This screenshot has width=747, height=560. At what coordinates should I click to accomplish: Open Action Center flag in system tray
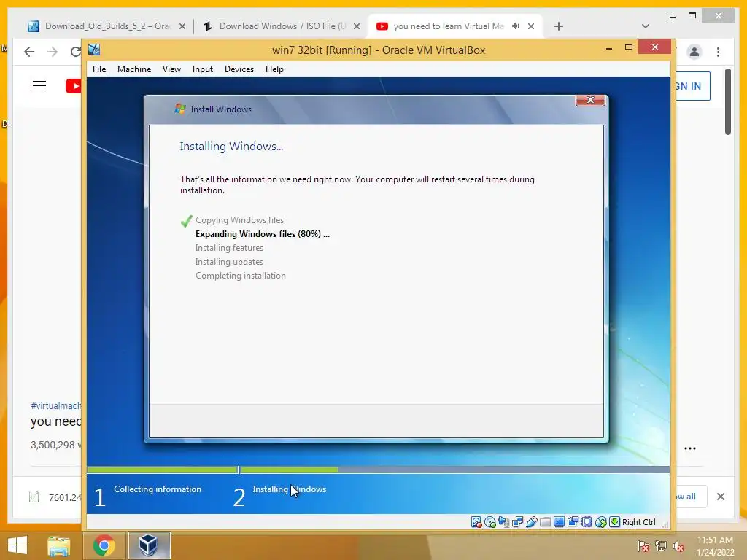coord(643,546)
